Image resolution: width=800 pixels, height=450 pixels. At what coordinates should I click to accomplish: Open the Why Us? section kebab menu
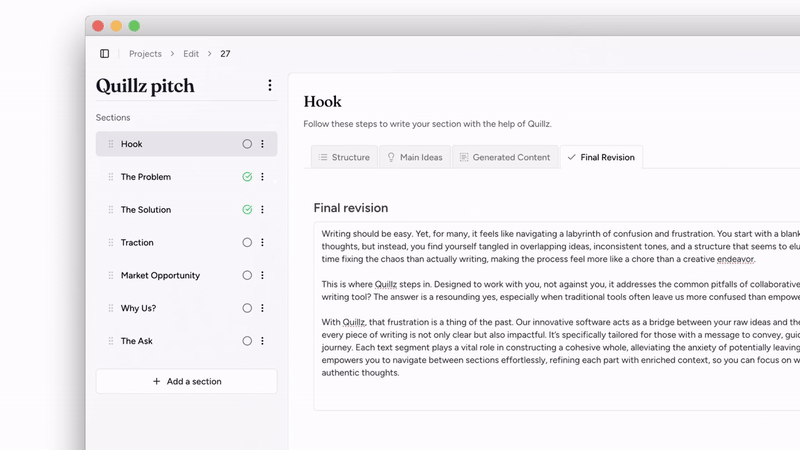pyautogui.click(x=262, y=308)
